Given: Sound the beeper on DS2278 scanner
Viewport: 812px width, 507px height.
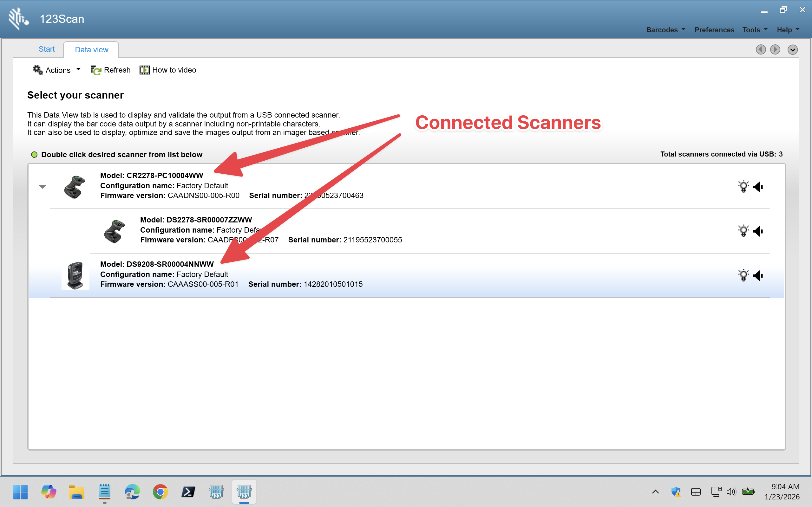Looking at the screenshot, I should pyautogui.click(x=758, y=231).
